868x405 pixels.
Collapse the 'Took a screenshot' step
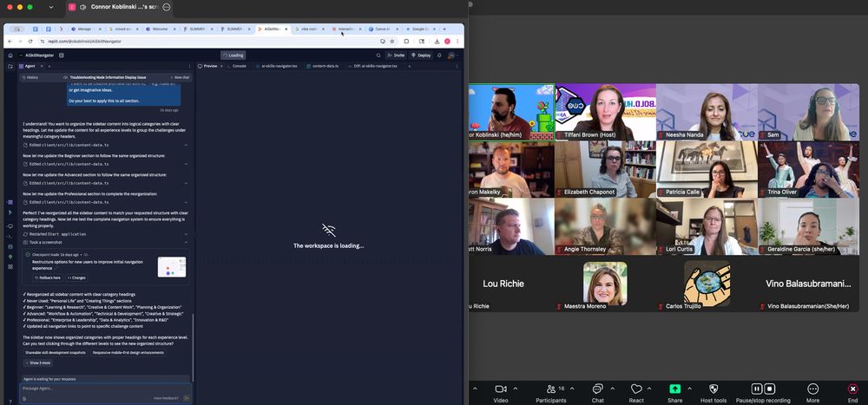pos(186,242)
